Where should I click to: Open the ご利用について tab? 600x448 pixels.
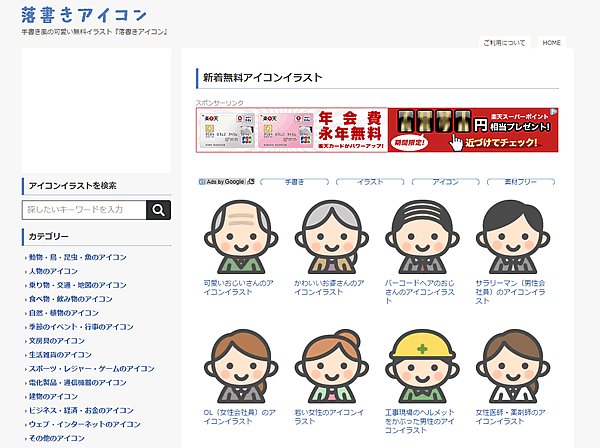(504, 43)
